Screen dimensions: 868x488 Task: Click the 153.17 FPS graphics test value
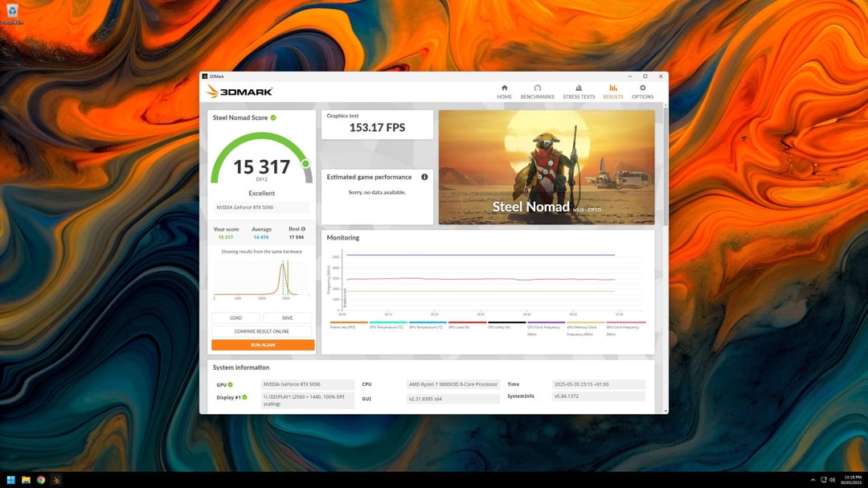(377, 127)
